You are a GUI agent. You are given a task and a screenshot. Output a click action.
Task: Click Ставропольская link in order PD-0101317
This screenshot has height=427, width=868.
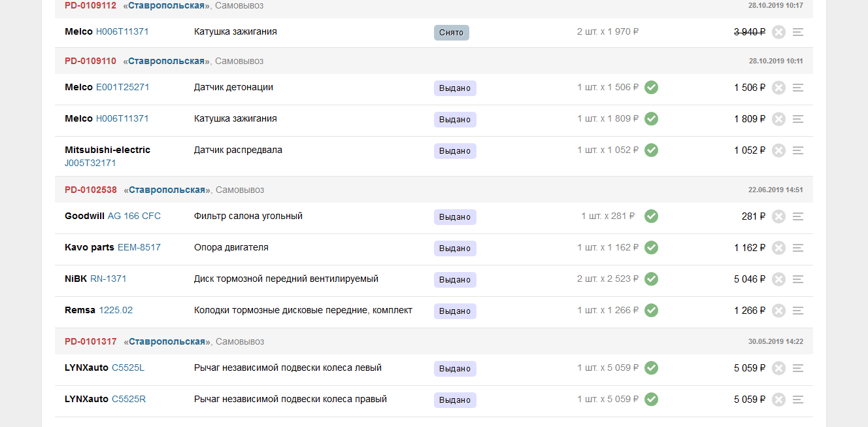point(167,341)
